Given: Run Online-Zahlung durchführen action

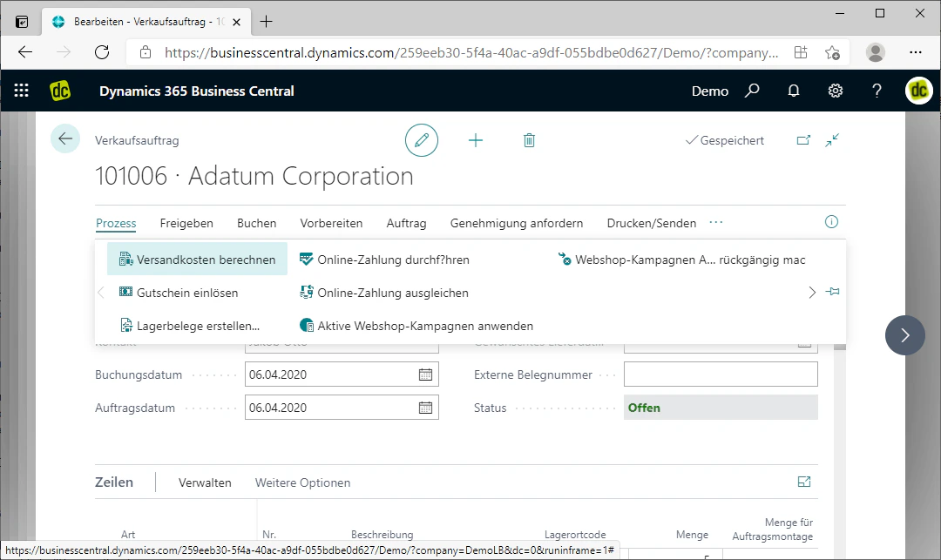Looking at the screenshot, I should (x=385, y=259).
